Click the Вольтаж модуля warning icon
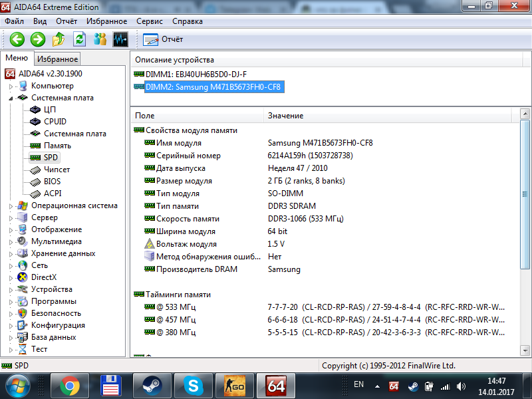 150,244
